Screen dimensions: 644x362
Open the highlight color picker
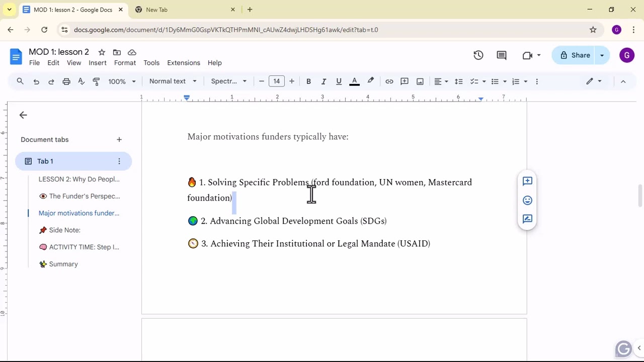tap(371, 81)
